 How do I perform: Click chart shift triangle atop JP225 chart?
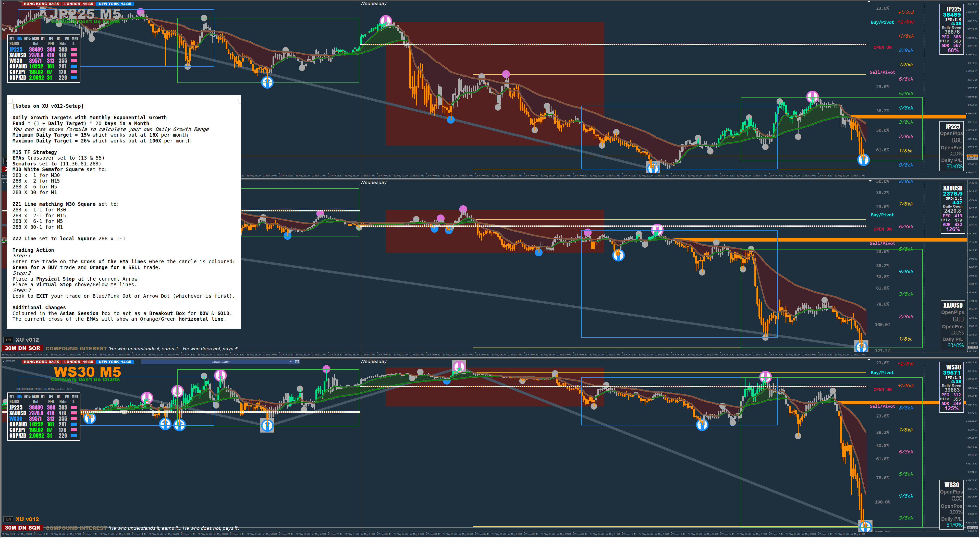869,2
